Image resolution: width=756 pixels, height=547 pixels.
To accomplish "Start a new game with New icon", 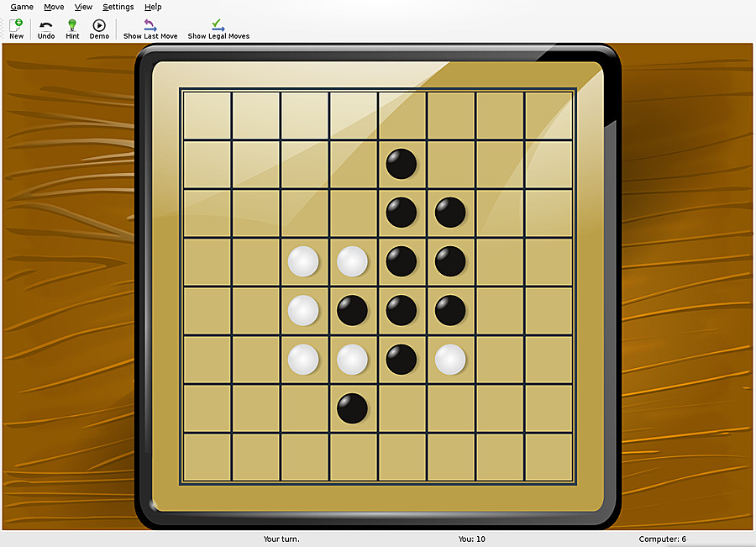I will point(17,29).
